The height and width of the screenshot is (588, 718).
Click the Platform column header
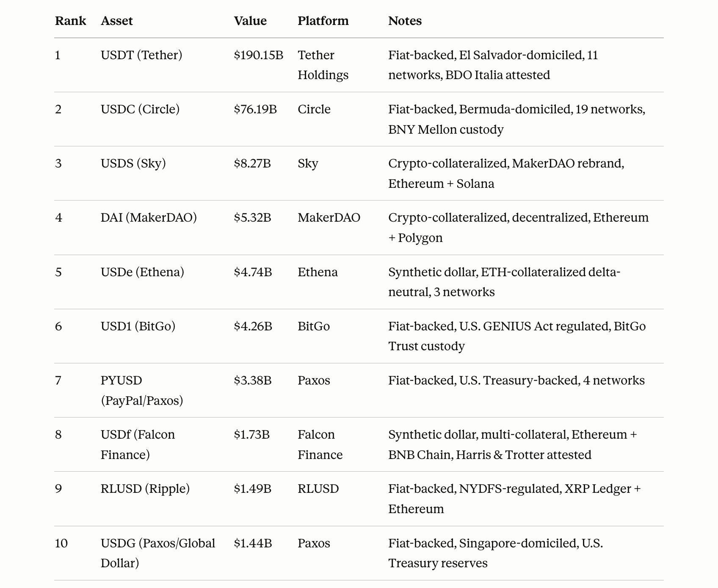coord(323,21)
